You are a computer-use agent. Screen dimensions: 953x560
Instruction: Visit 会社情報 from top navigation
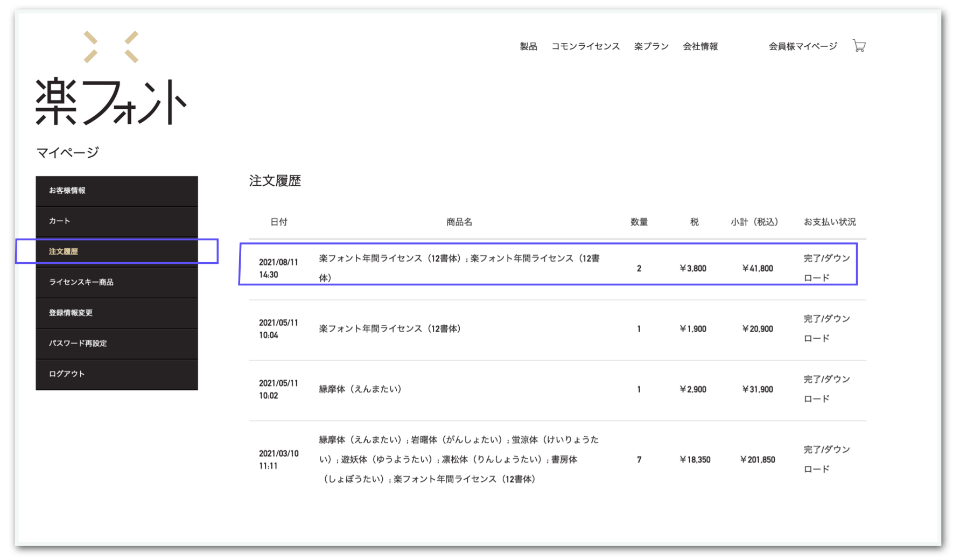tap(700, 46)
